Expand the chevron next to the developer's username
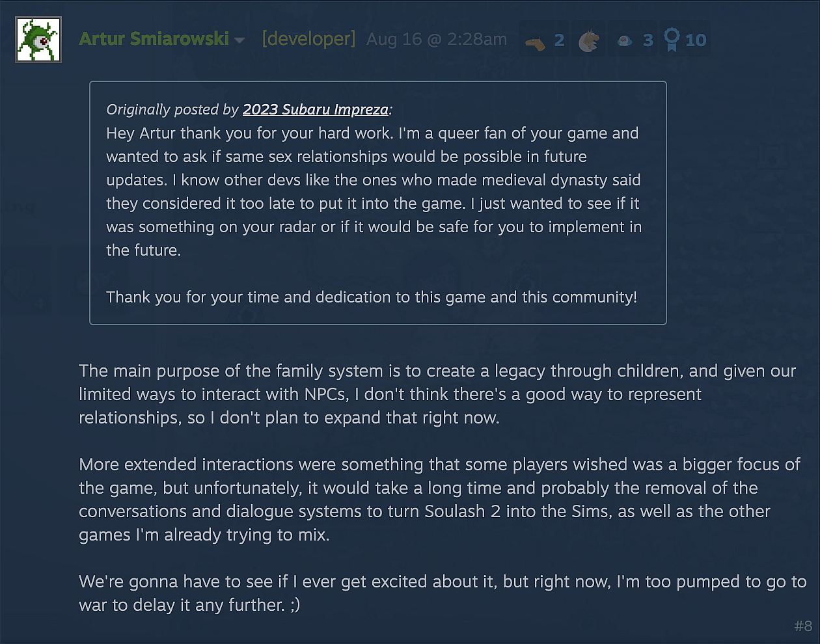 [240, 40]
